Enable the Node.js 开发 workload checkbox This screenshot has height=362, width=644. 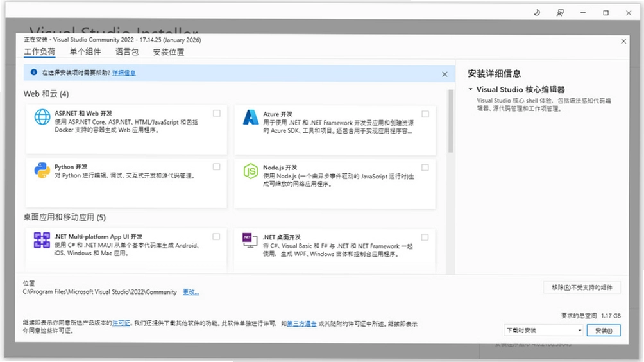click(425, 168)
